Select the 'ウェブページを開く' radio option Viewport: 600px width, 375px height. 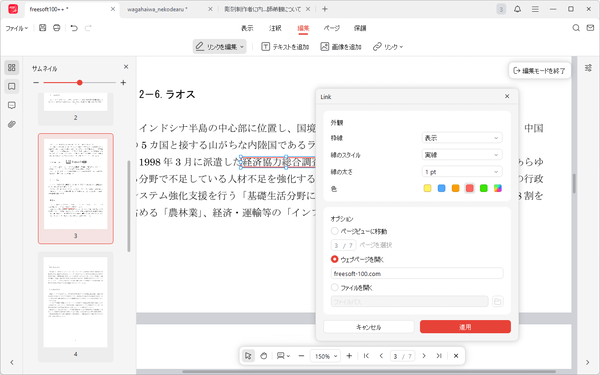[x=334, y=259]
